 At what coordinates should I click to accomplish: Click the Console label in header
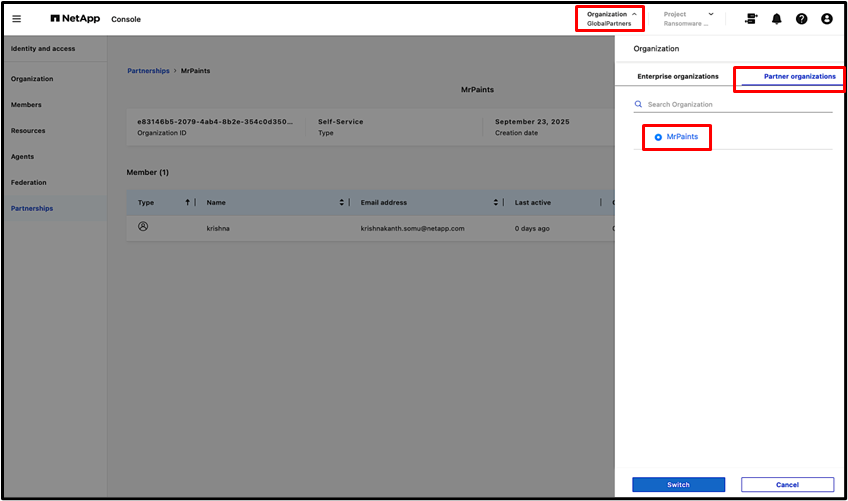(x=126, y=19)
